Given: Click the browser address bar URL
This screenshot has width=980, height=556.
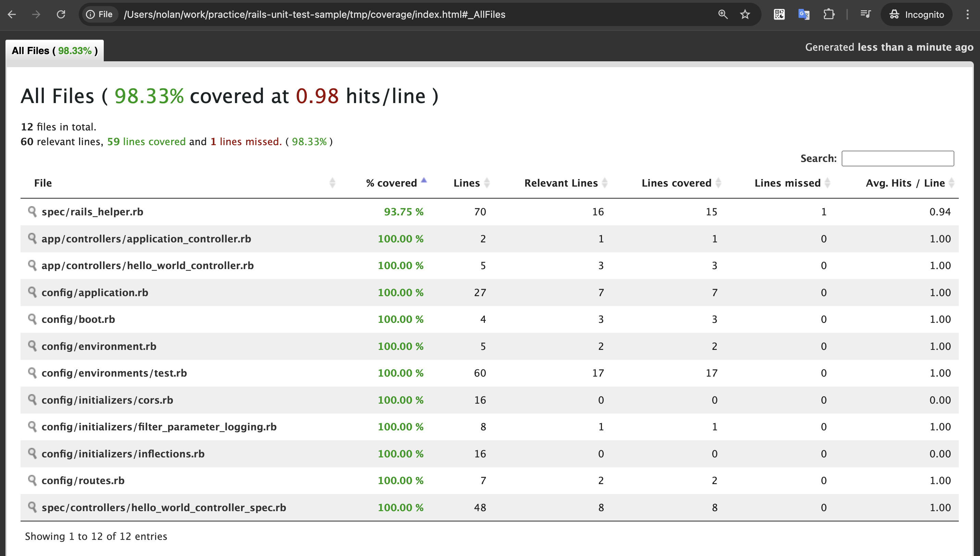Looking at the screenshot, I should [x=314, y=14].
